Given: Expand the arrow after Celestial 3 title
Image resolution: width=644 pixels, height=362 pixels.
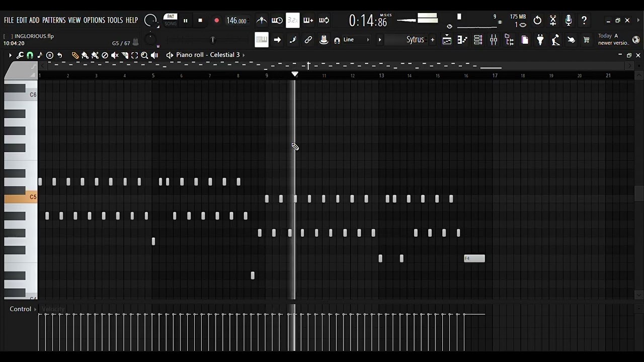Looking at the screenshot, I should [x=244, y=55].
